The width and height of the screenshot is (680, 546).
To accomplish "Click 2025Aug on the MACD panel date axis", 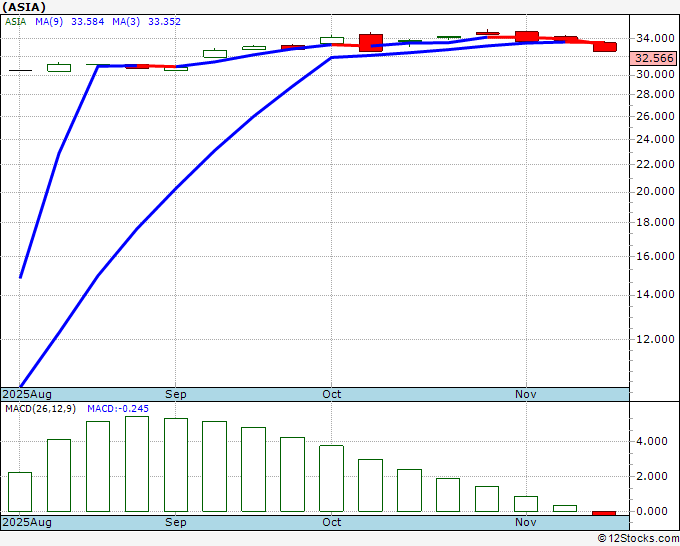I will 27,523.
